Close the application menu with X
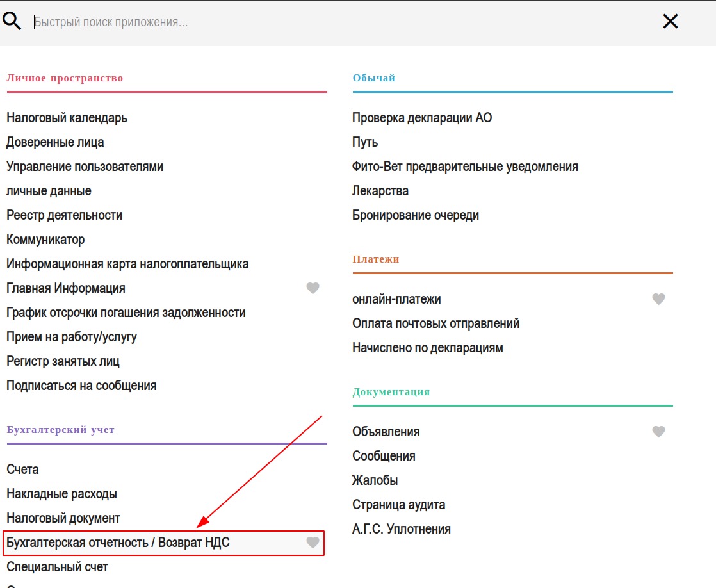The image size is (716, 588). coord(670,22)
